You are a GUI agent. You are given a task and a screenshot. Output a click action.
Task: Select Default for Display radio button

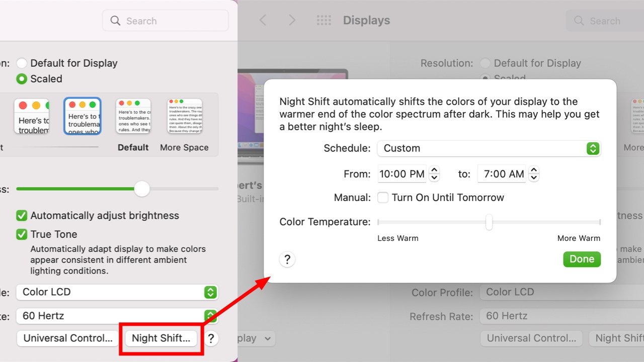tap(22, 63)
